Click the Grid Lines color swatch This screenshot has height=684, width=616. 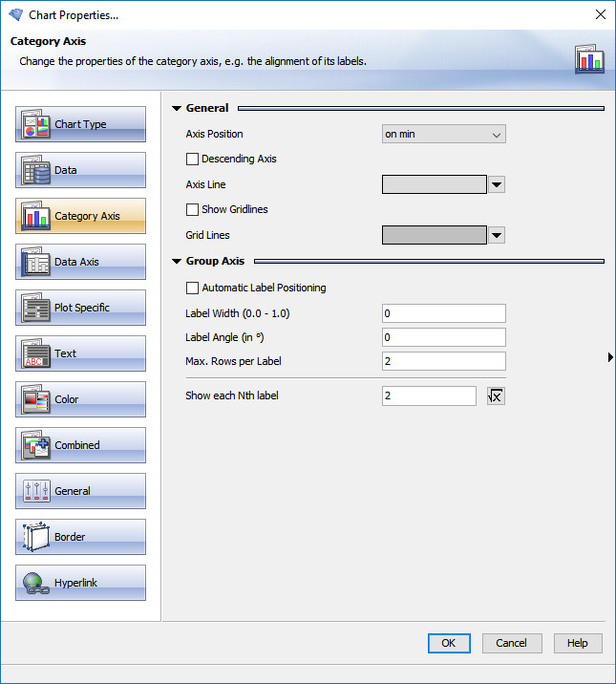pos(435,235)
